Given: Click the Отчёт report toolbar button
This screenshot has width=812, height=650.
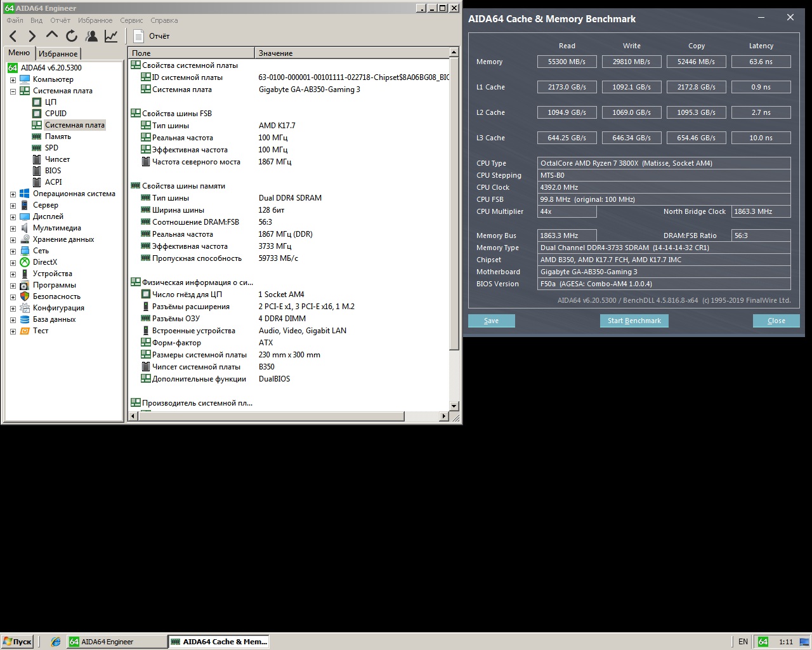Looking at the screenshot, I should pyautogui.click(x=152, y=36).
